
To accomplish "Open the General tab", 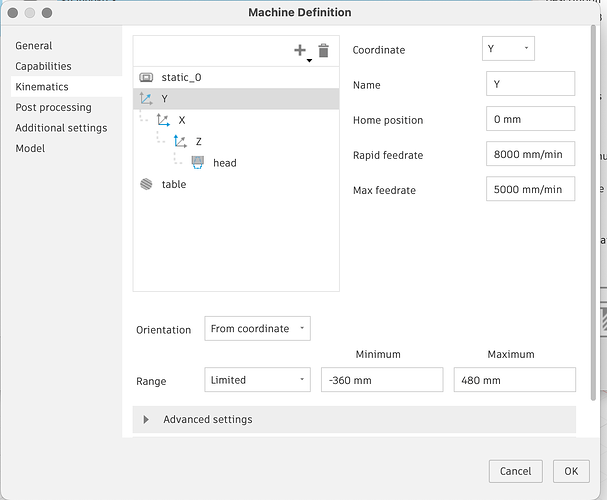I will click(34, 46).
